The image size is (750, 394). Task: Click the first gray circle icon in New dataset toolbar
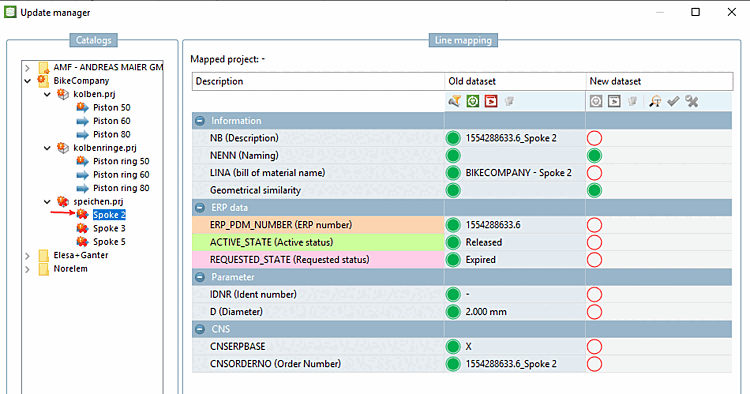click(x=596, y=101)
